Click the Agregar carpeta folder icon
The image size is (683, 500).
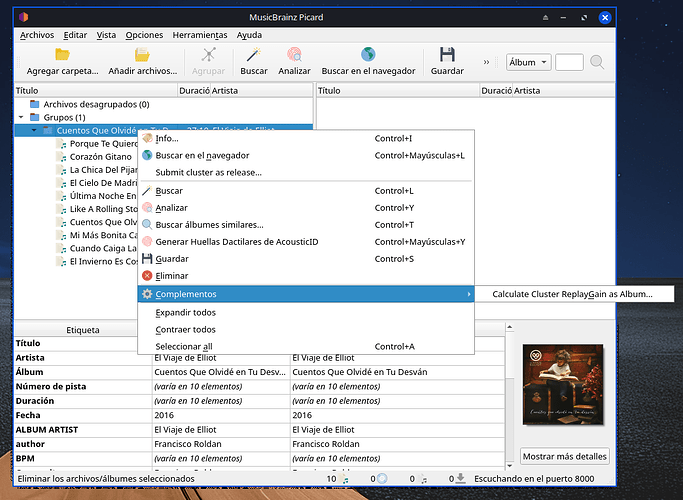click(x=62, y=55)
